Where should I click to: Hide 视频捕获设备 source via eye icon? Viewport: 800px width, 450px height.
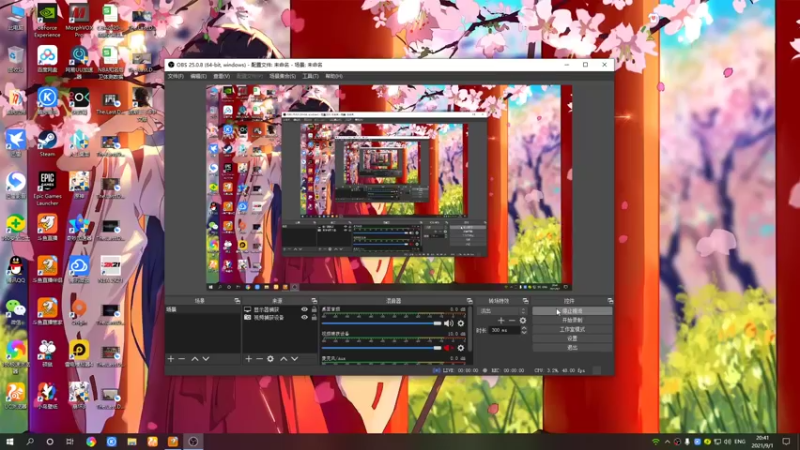point(305,317)
